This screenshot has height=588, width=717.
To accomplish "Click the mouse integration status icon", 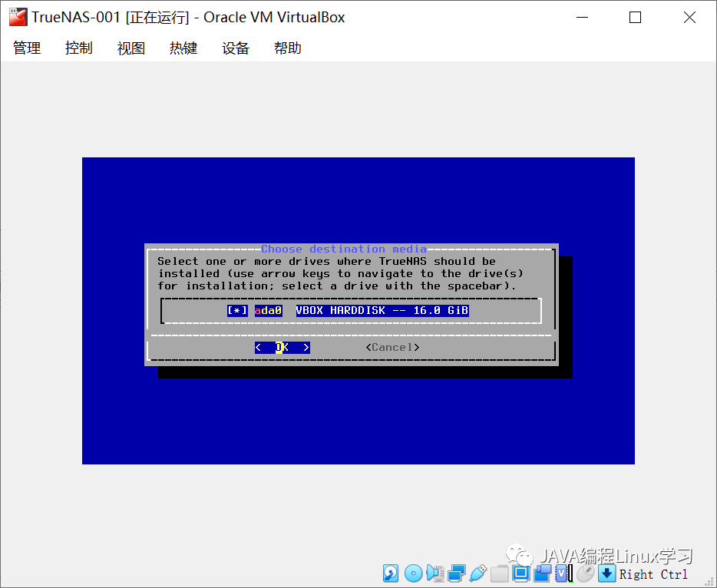I will tap(585, 573).
